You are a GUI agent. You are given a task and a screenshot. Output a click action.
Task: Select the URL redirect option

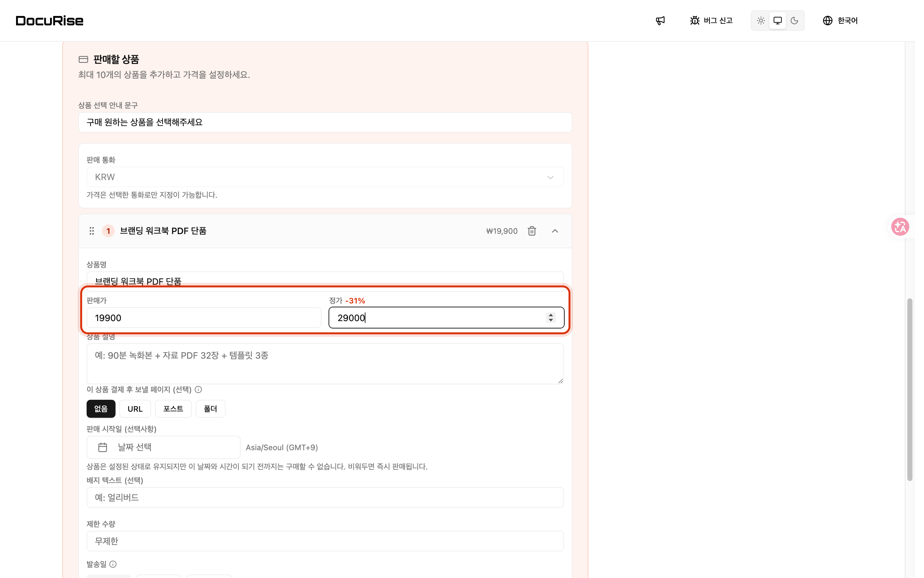click(135, 409)
